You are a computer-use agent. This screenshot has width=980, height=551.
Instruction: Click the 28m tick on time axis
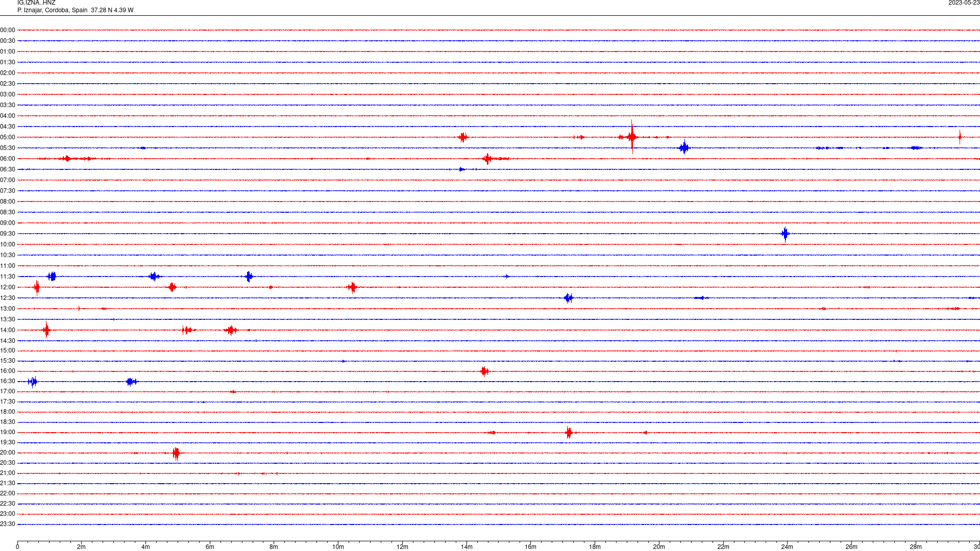click(x=916, y=547)
